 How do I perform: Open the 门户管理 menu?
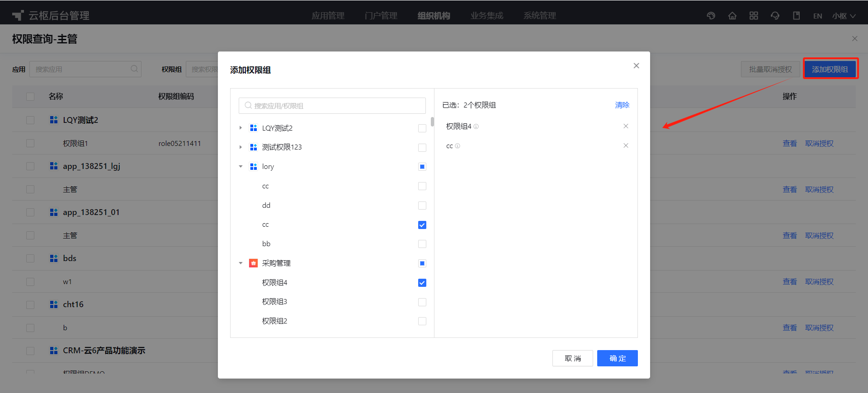tap(381, 16)
